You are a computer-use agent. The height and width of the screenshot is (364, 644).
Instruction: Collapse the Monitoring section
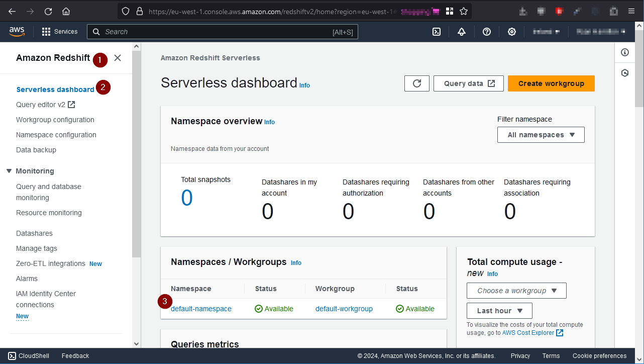pos(9,171)
